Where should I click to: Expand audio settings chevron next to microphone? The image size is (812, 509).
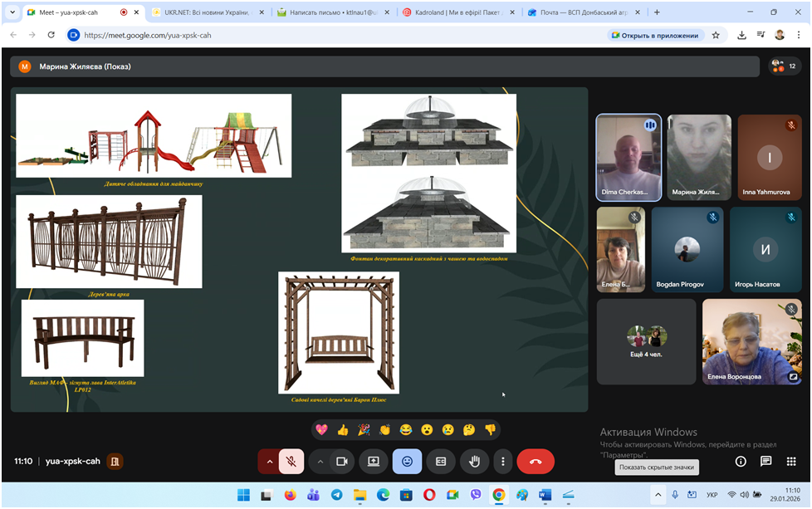(269, 461)
